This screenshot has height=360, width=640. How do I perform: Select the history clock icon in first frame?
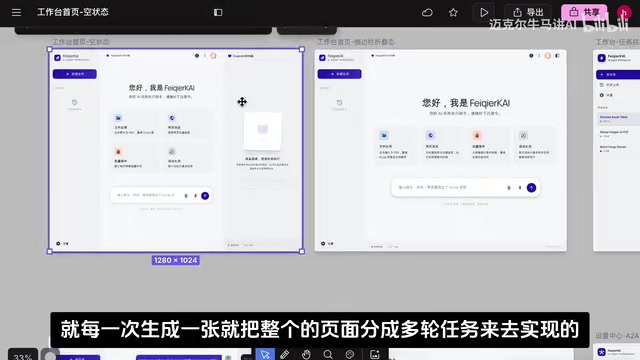click(x=75, y=102)
